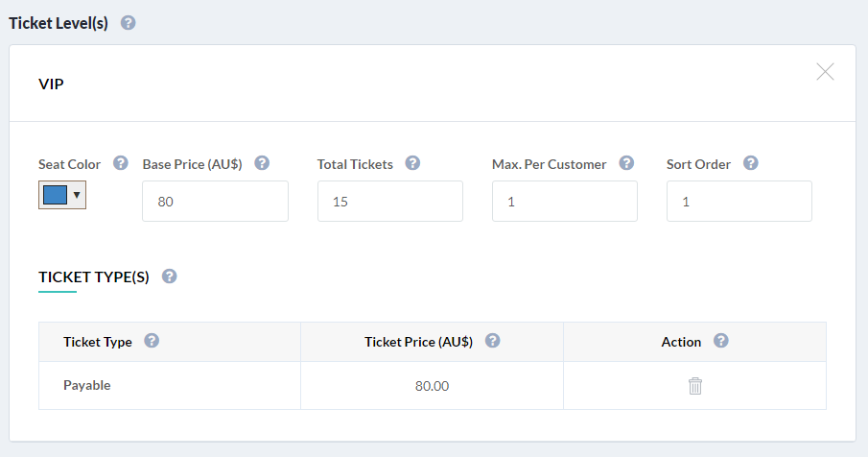868x457 pixels.
Task: Close the VIP ticket level panel
Action: 825,71
